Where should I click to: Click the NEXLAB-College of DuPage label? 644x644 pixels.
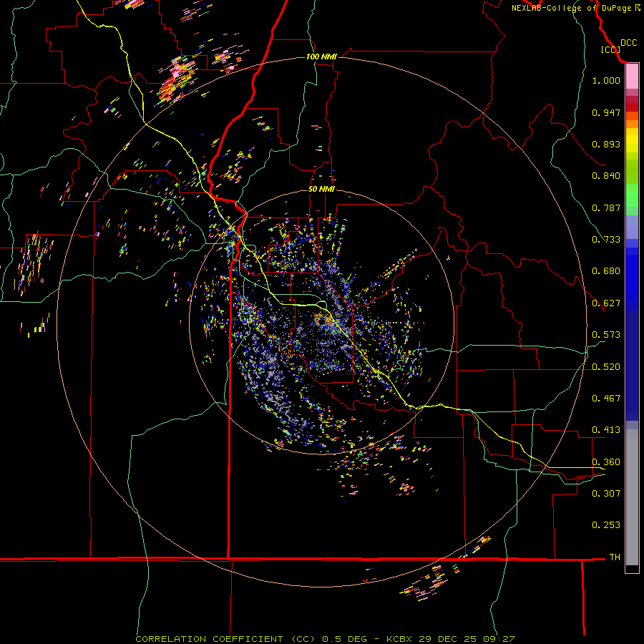coord(571,8)
